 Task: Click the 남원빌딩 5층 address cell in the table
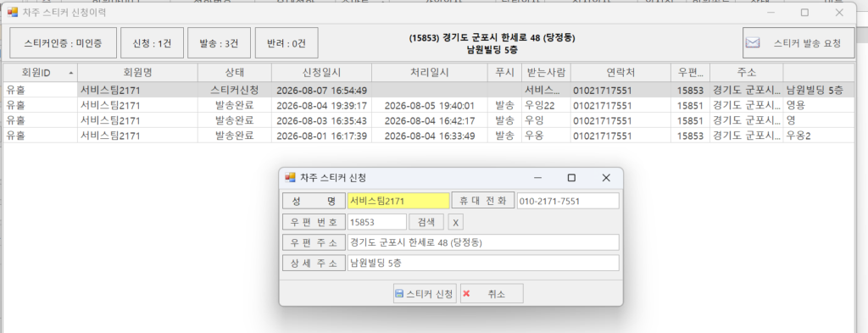tap(818, 90)
